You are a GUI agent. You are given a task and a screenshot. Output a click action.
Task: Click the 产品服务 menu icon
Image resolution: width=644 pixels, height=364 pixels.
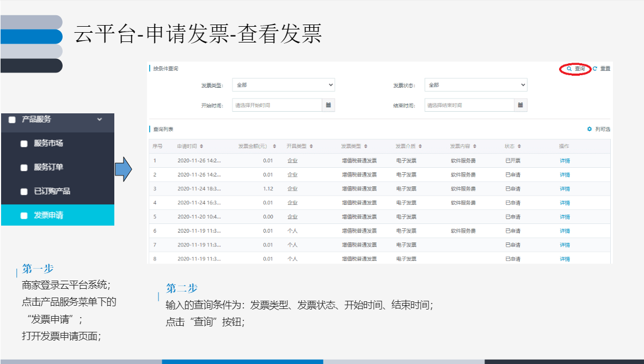13,120
